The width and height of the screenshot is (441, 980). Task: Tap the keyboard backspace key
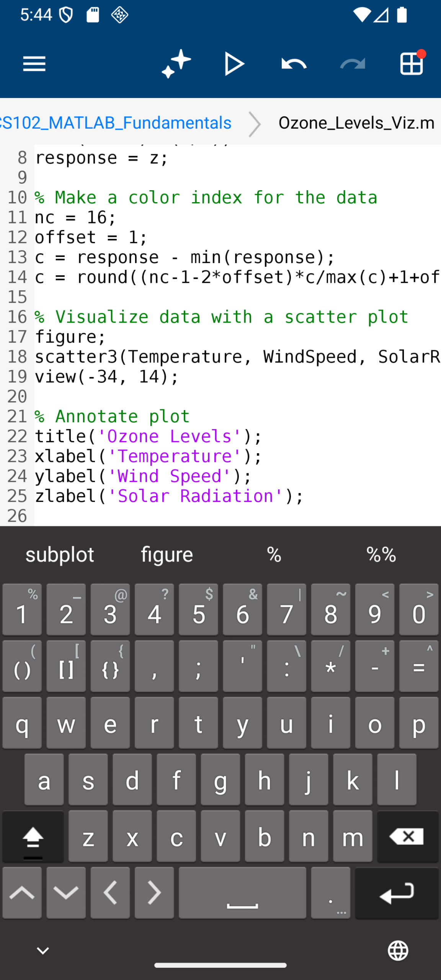[x=407, y=836]
